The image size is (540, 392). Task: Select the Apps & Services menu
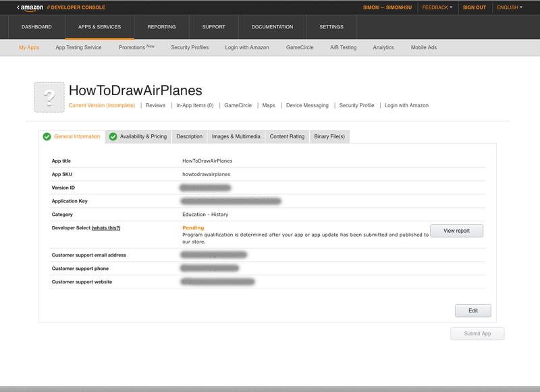(99, 27)
